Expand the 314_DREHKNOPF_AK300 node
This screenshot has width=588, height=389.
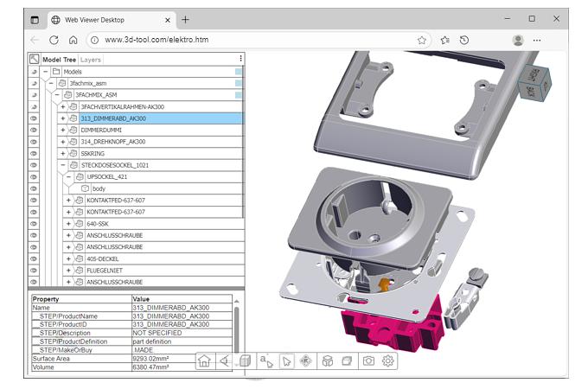[x=63, y=142]
